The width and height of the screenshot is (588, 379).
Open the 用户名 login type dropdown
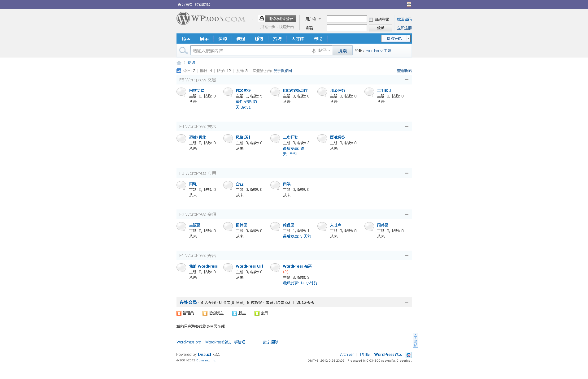313,19
